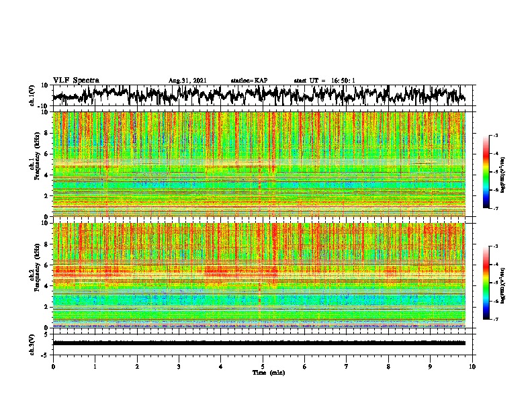The image size is (532, 411).
Task: Click tick label '1' on the time axis
Action: [95, 367]
